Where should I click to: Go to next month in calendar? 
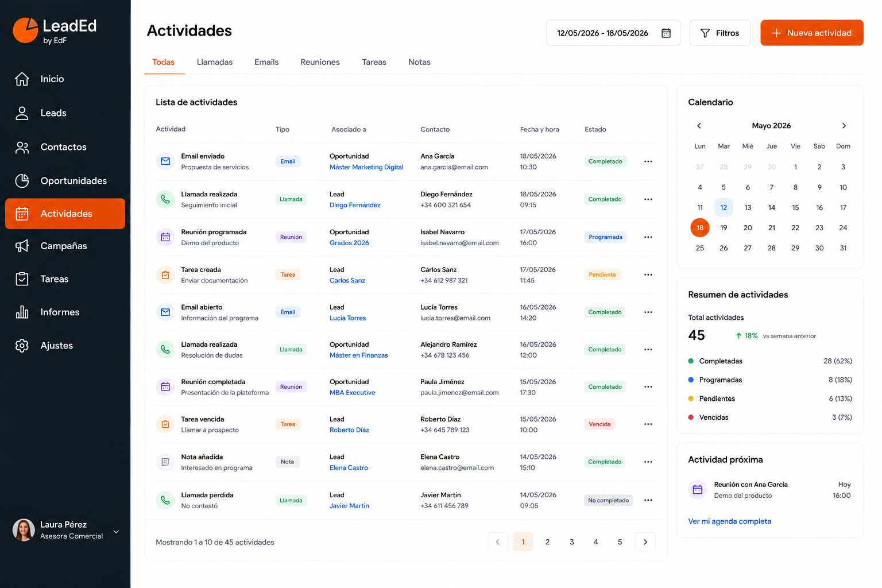(844, 126)
